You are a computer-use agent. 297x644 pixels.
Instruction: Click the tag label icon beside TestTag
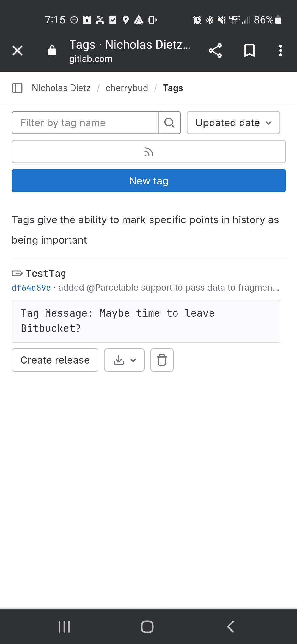pyautogui.click(x=17, y=273)
